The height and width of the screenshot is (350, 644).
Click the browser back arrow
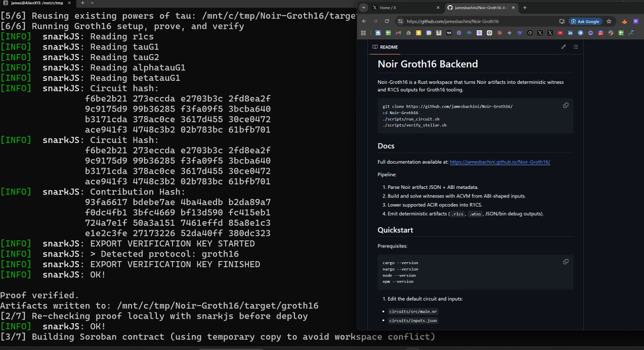(x=364, y=21)
